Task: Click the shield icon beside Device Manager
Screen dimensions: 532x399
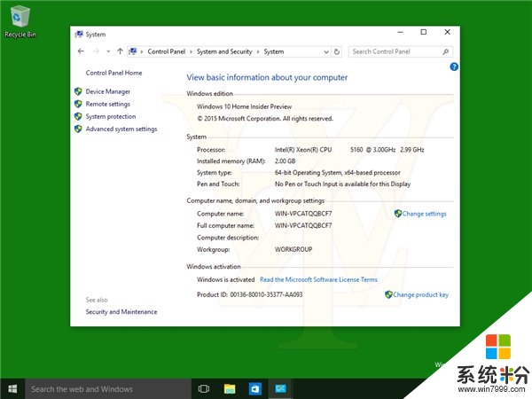Action: click(78, 91)
